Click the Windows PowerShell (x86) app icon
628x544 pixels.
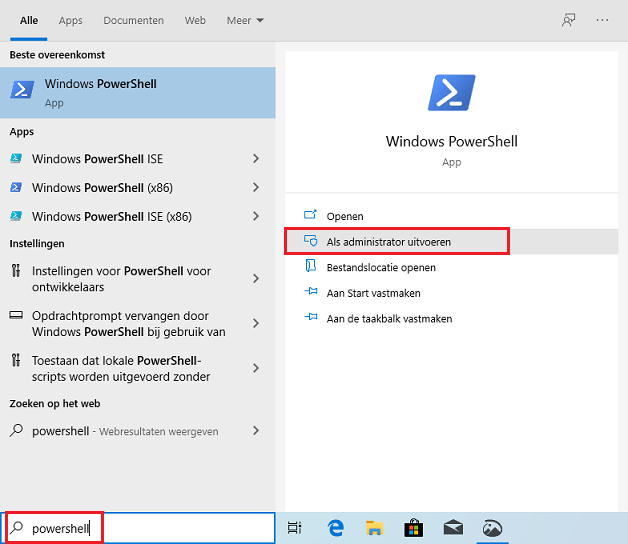click(x=16, y=187)
